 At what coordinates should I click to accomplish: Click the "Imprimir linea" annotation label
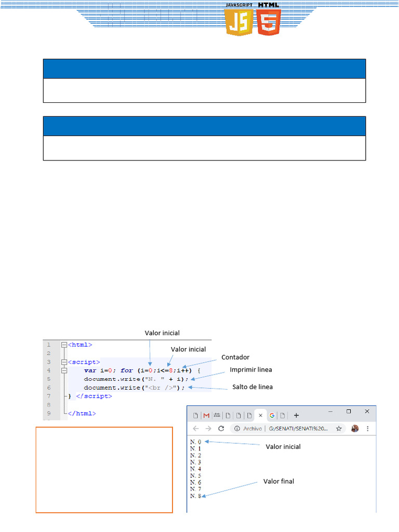251,369
